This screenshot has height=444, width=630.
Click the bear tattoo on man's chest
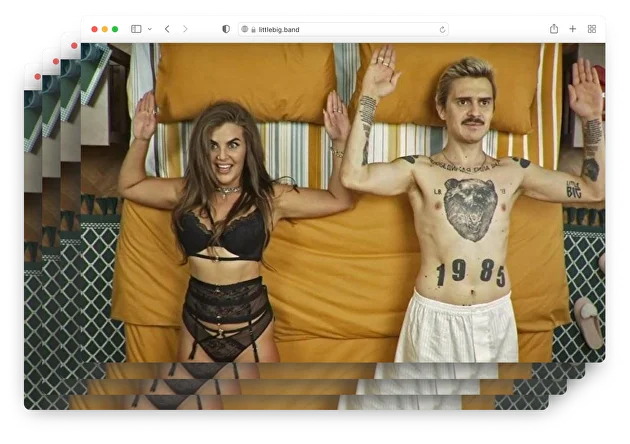pyautogui.click(x=471, y=208)
